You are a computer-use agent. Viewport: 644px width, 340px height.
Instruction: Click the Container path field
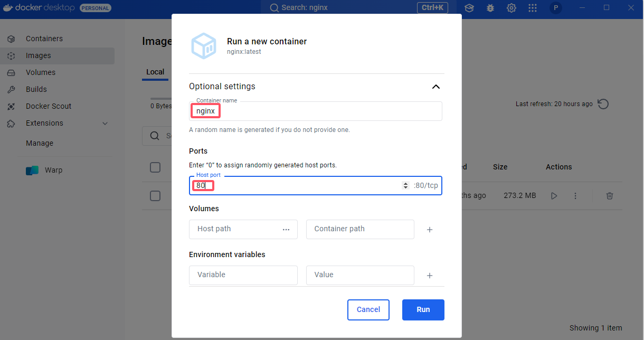pos(360,229)
